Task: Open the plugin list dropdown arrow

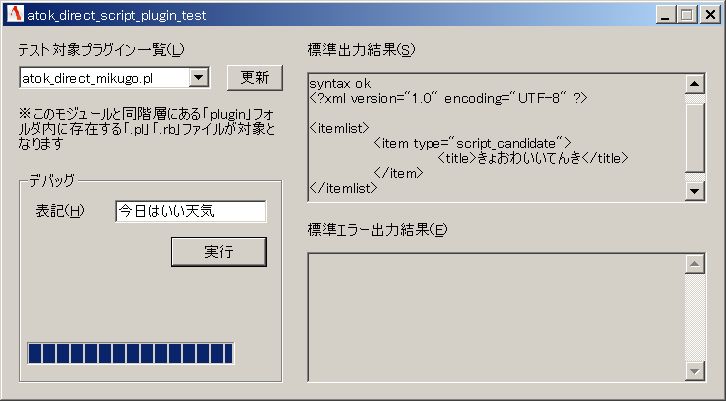Action: click(x=199, y=77)
